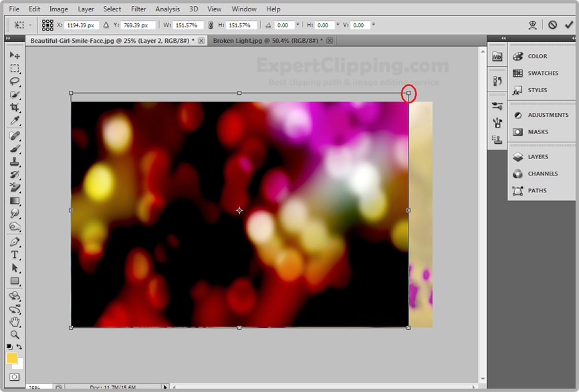Expand the collapsed tools panel arrows
Viewport: 579px width, 392px height.
(8, 39)
